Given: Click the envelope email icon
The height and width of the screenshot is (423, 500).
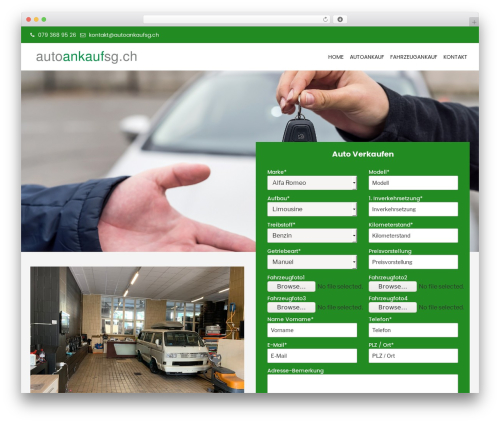Looking at the screenshot, I should pyautogui.click(x=83, y=35).
